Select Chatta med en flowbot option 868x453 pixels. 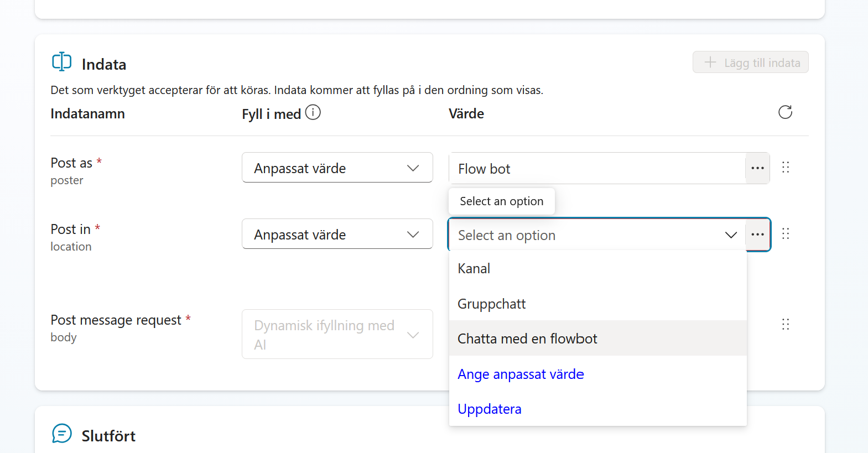597,339
